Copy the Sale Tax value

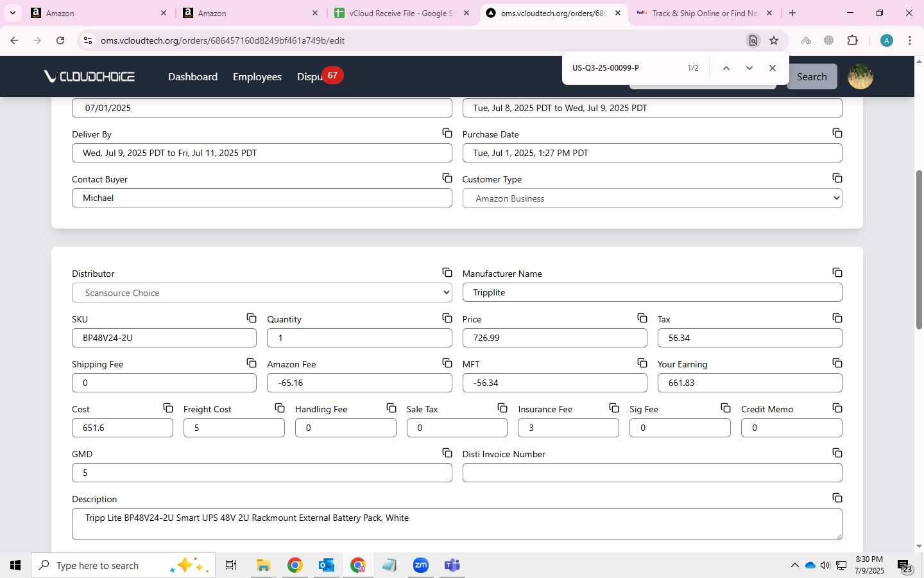pyautogui.click(x=502, y=408)
